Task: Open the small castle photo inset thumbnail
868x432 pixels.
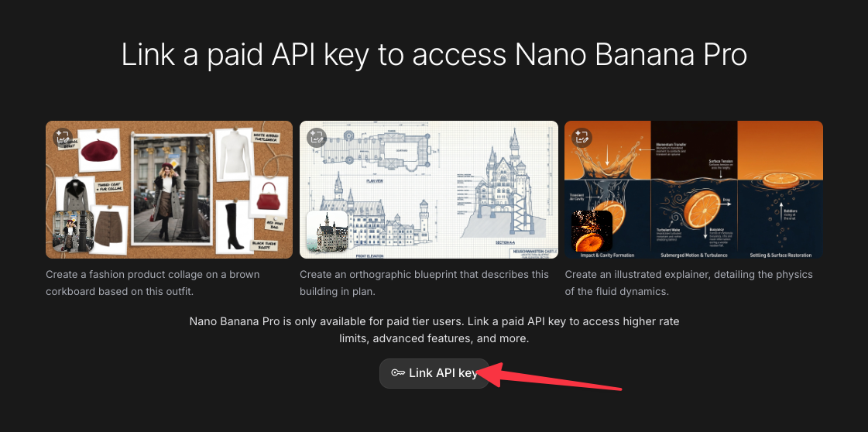Action: point(327,232)
